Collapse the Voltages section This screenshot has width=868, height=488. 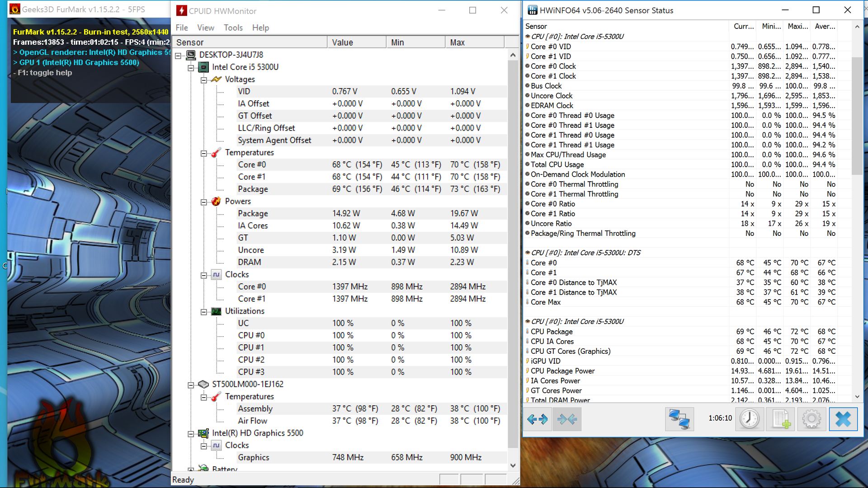coord(204,80)
